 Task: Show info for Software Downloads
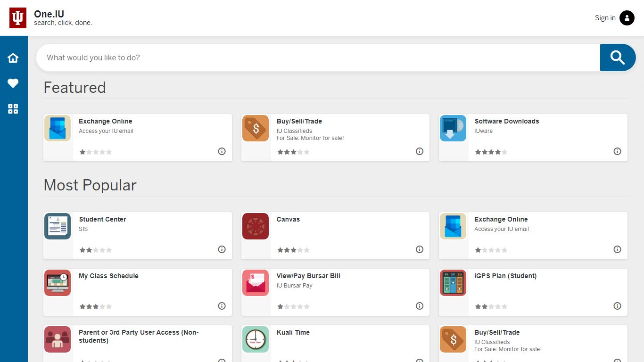[x=617, y=151]
